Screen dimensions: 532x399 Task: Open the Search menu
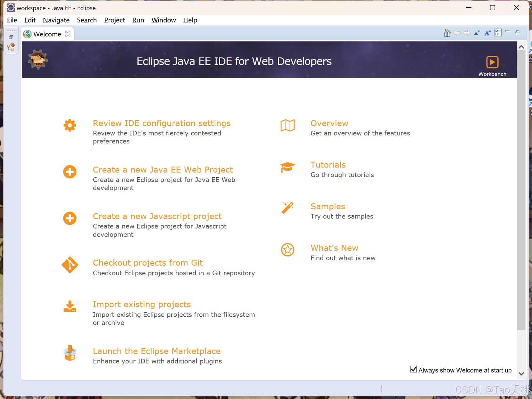87,20
